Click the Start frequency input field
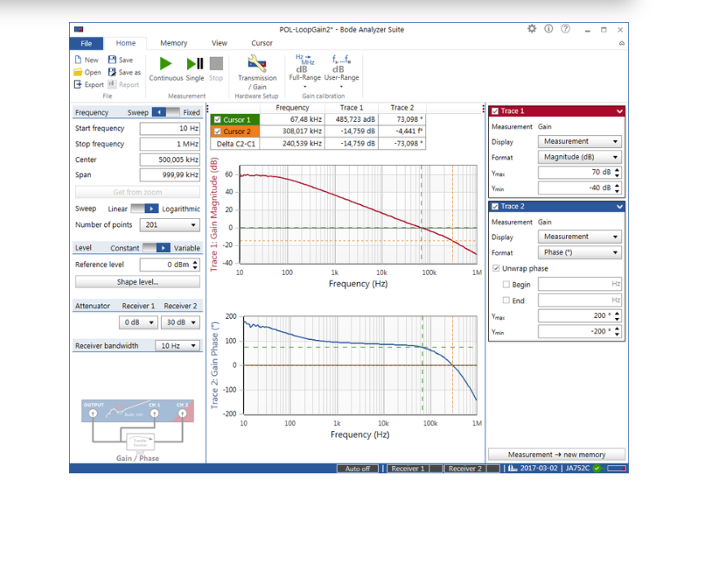 169,129
